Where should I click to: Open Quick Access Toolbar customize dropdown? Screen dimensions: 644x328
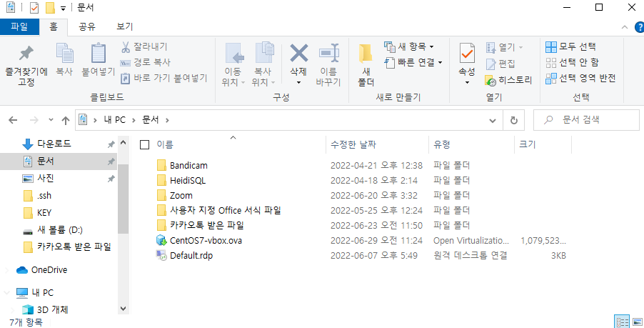(64, 9)
